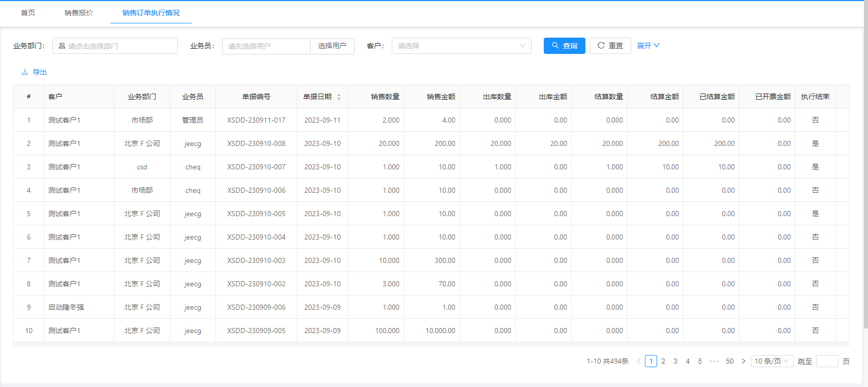The image size is (868, 387).
Task: Click order number XSDD-230909-005
Action: [257, 331]
